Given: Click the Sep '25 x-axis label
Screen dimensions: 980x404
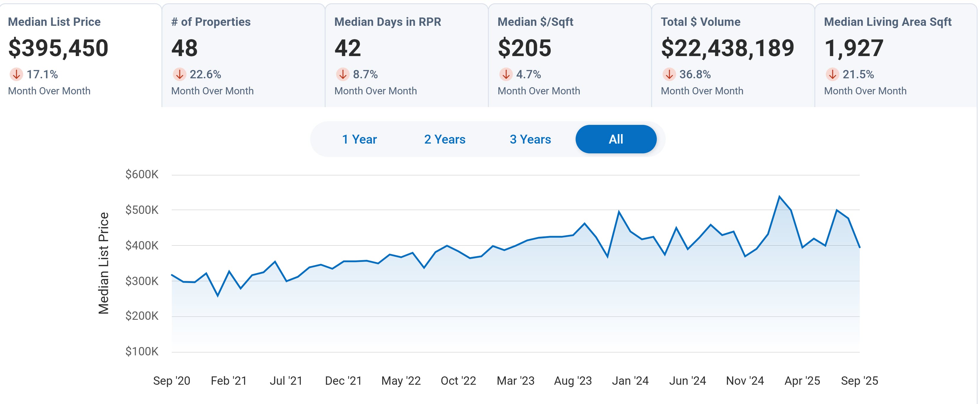Looking at the screenshot, I should [859, 380].
